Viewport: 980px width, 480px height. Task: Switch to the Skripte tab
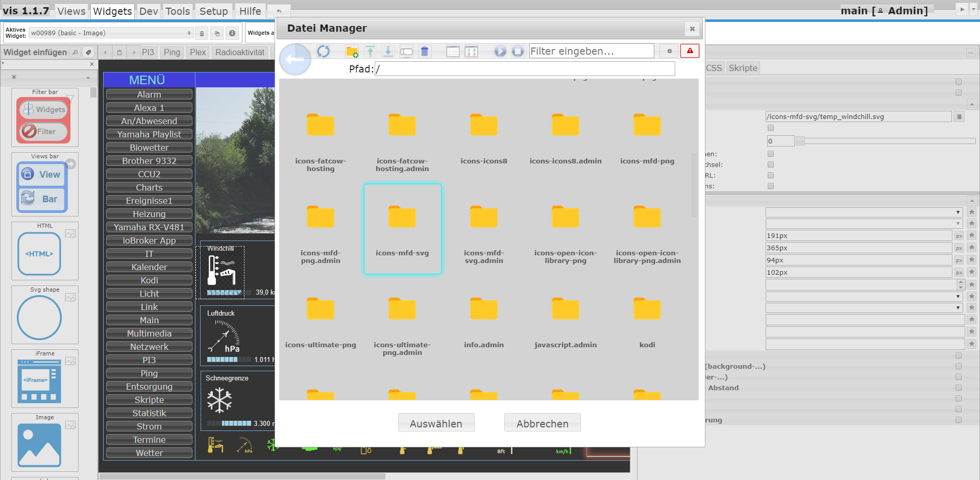743,68
